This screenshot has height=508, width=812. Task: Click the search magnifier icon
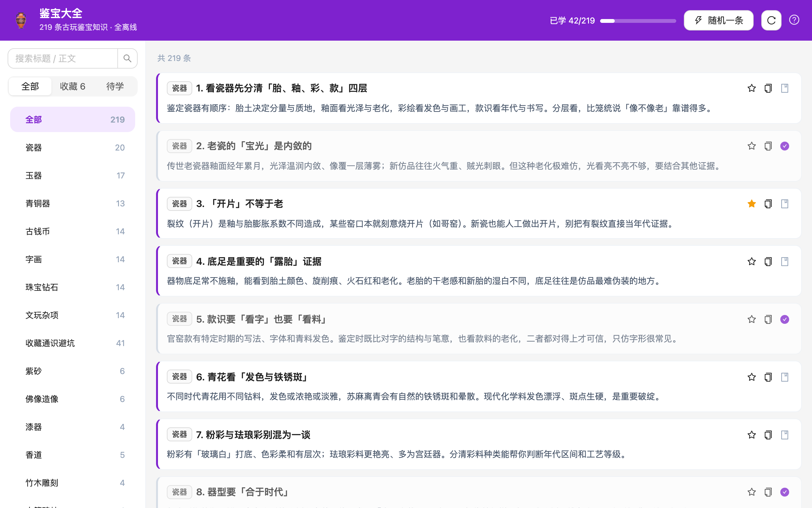pyautogui.click(x=127, y=58)
